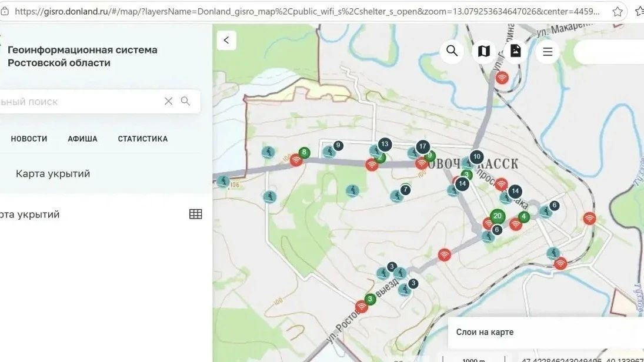
Task: Open the hamburger menu on the map
Action: pos(548,51)
